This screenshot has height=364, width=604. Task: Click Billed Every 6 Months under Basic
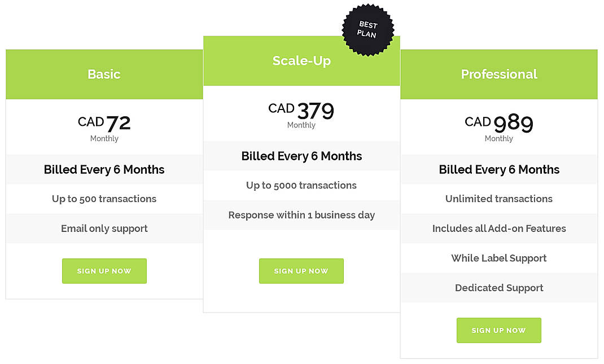coord(104,169)
